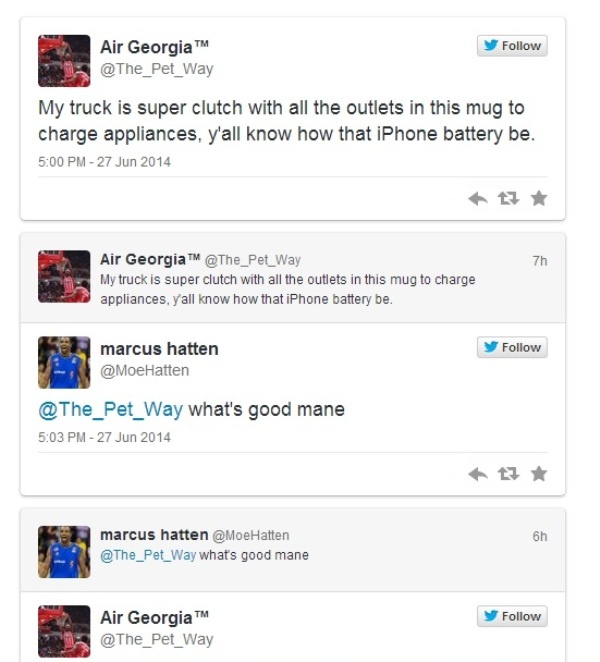Open the 5:00 PM - 27 Jun 2014 timestamp
600x662 pixels.
pos(104,162)
